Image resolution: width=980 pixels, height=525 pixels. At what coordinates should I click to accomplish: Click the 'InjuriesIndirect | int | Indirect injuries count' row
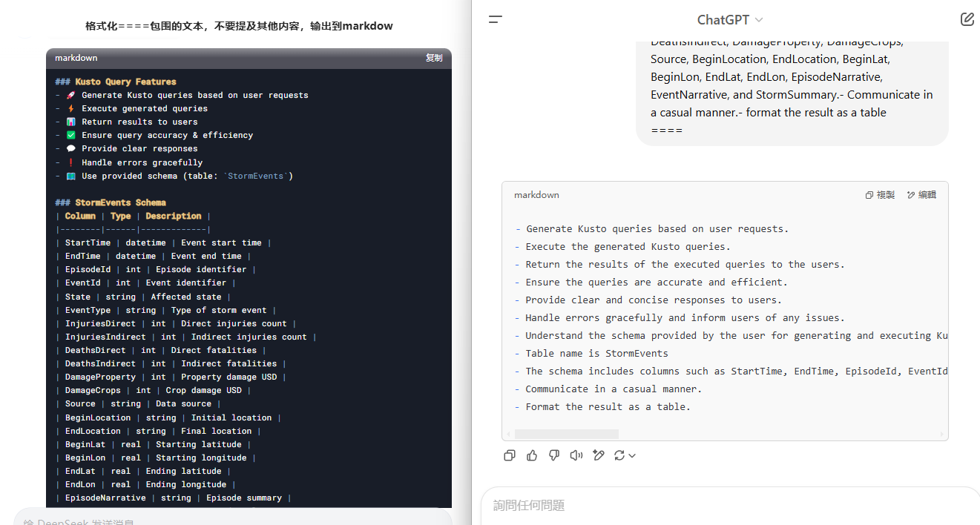click(185, 337)
